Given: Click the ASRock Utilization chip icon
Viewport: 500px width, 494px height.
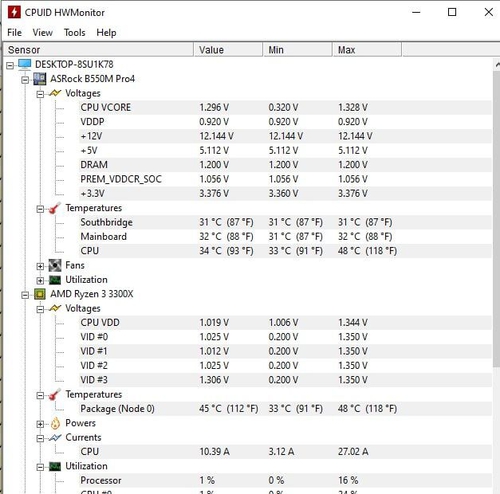Looking at the screenshot, I should coord(55,280).
